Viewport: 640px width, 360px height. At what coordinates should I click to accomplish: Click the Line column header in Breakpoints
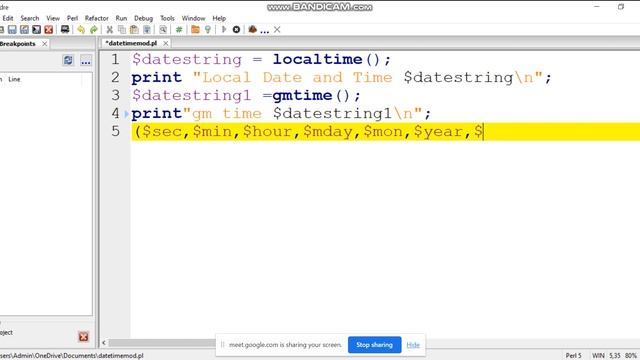click(14, 79)
